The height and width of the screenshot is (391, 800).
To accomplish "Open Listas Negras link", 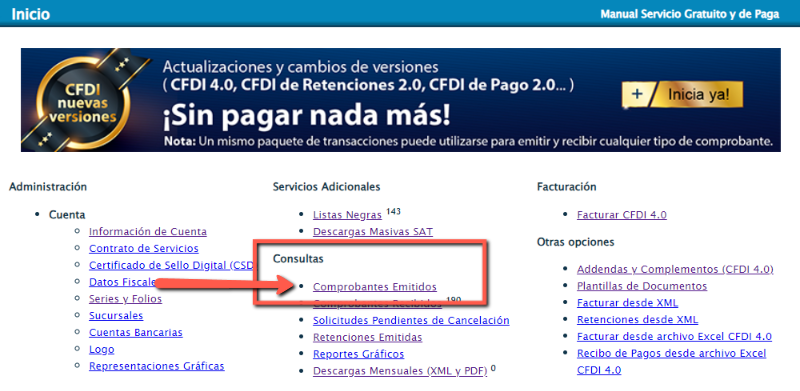I will tap(347, 215).
